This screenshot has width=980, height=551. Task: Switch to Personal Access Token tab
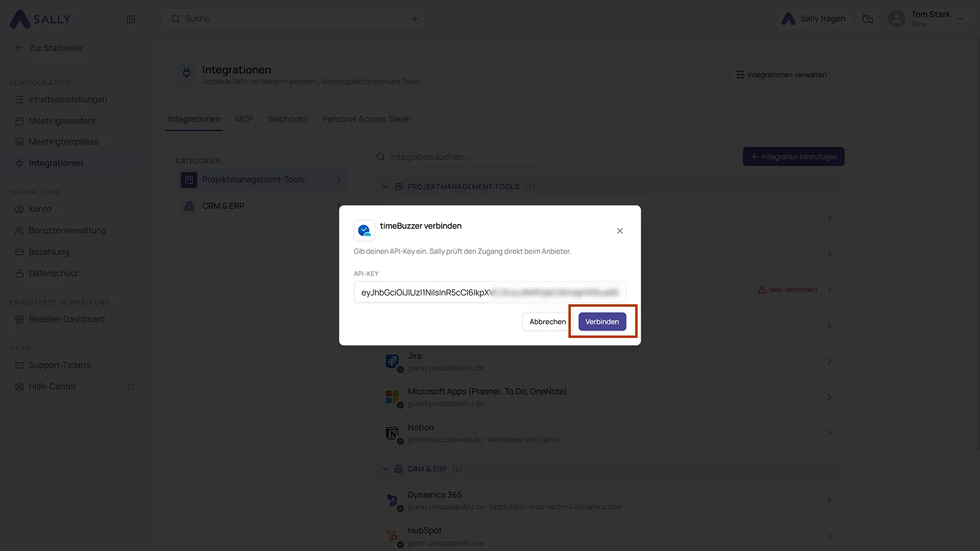point(367,119)
